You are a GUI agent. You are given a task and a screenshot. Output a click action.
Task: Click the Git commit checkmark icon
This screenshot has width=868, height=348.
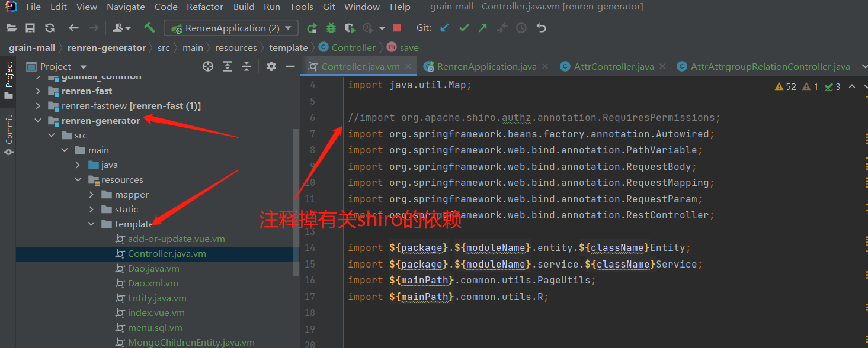464,28
